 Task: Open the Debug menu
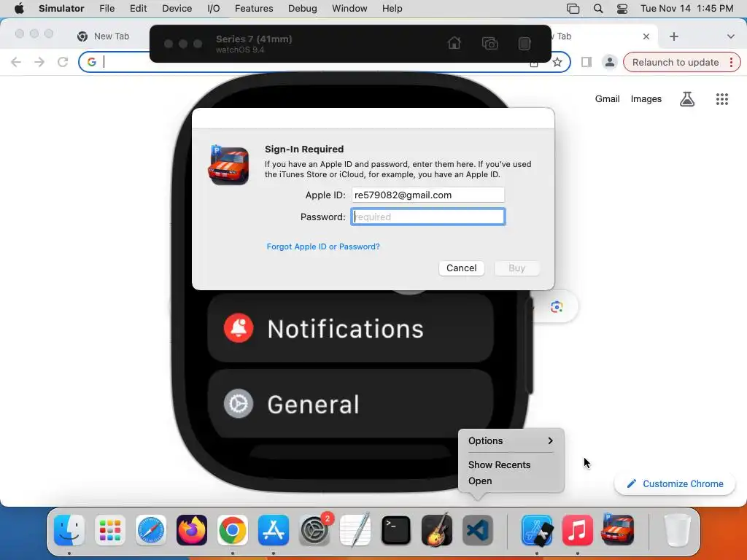(303, 9)
